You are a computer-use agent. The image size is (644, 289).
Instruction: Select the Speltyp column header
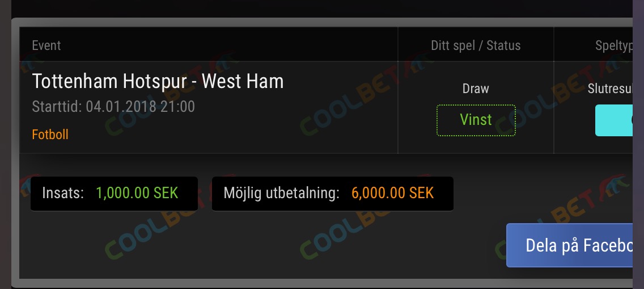(614, 45)
